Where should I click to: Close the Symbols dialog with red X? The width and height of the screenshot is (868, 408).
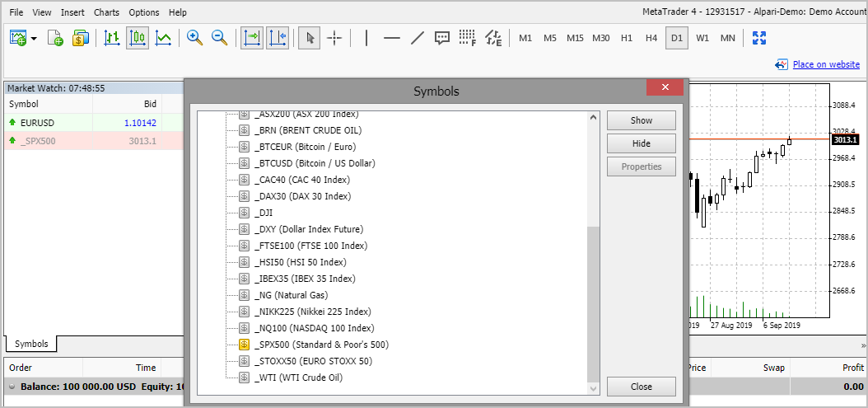pyautogui.click(x=665, y=87)
